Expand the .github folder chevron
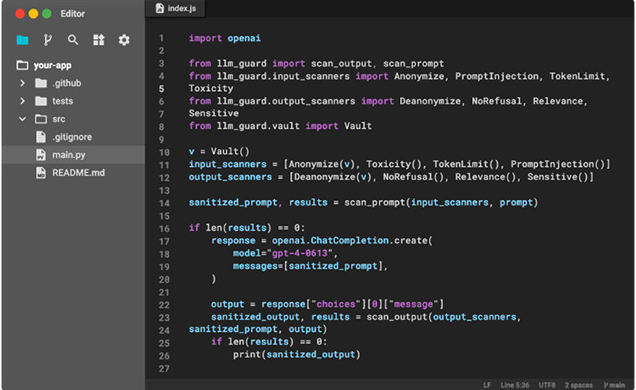Image resolution: width=636 pixels, height=390 pixels. (x=22, y=83)
